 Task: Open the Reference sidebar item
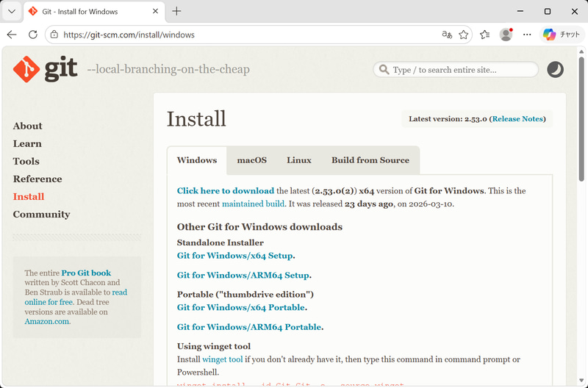[x=37, y=179]
